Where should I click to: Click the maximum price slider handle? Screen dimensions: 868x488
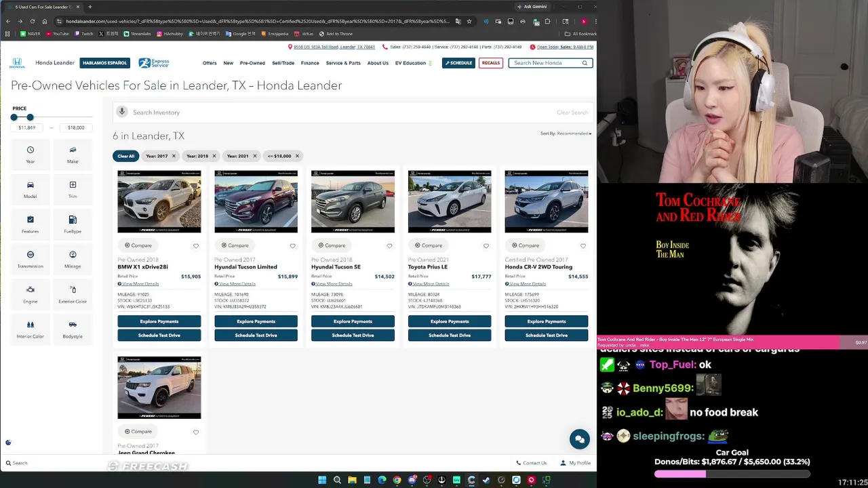(30, 117)
